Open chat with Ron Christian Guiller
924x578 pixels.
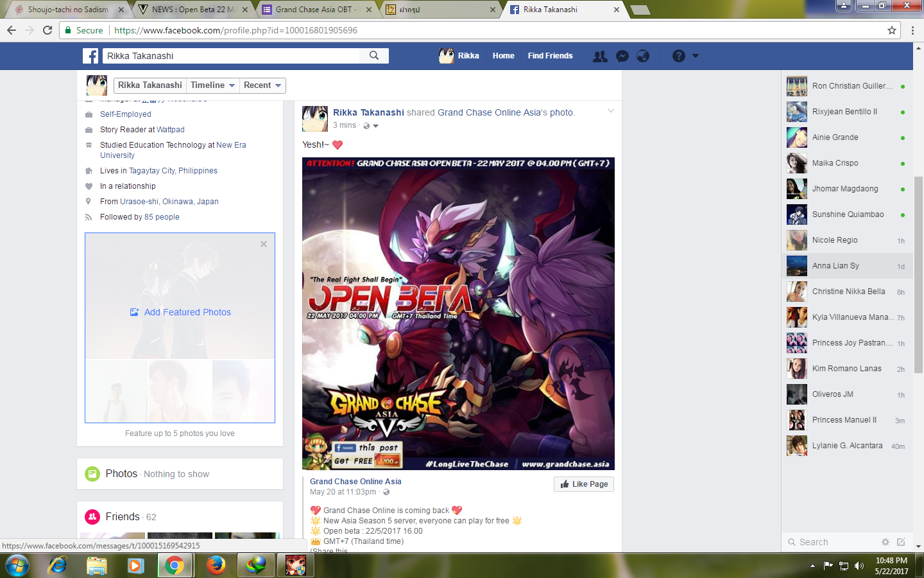click(847, 86)
